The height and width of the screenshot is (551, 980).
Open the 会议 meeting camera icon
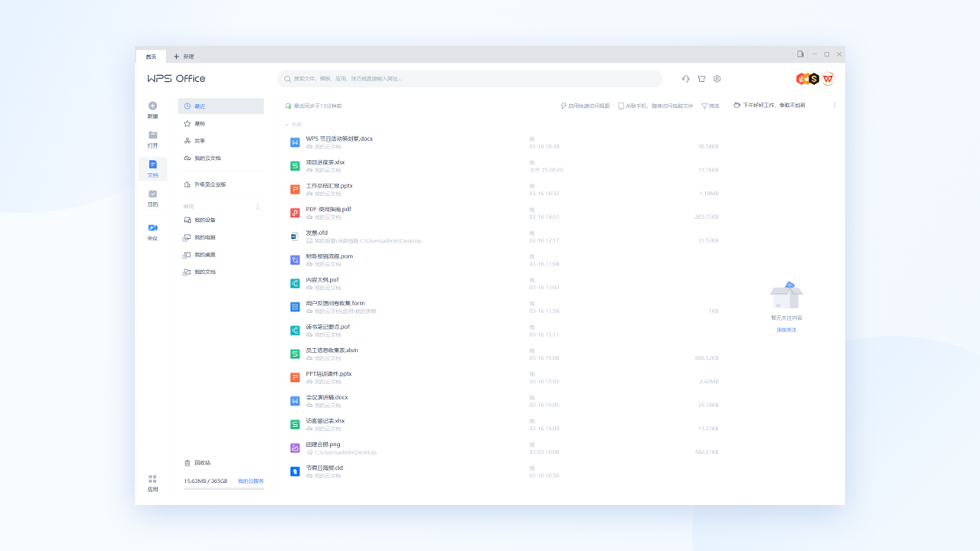point(152,228)
